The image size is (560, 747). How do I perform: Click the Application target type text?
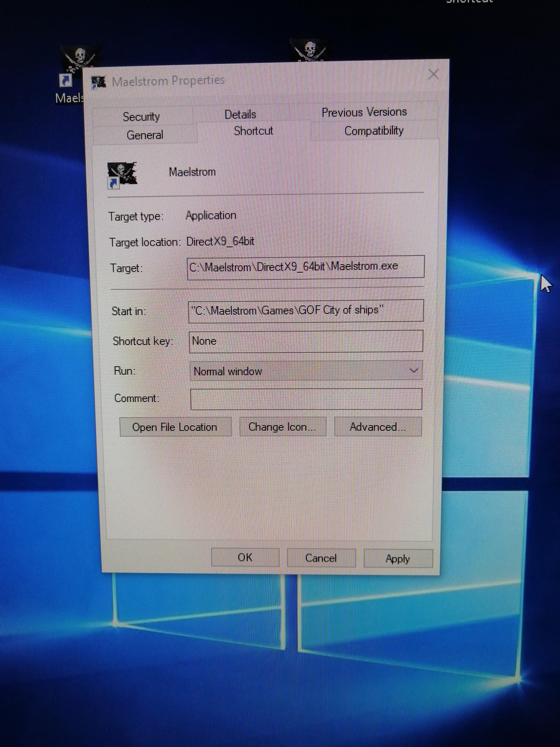pos(211,215)
